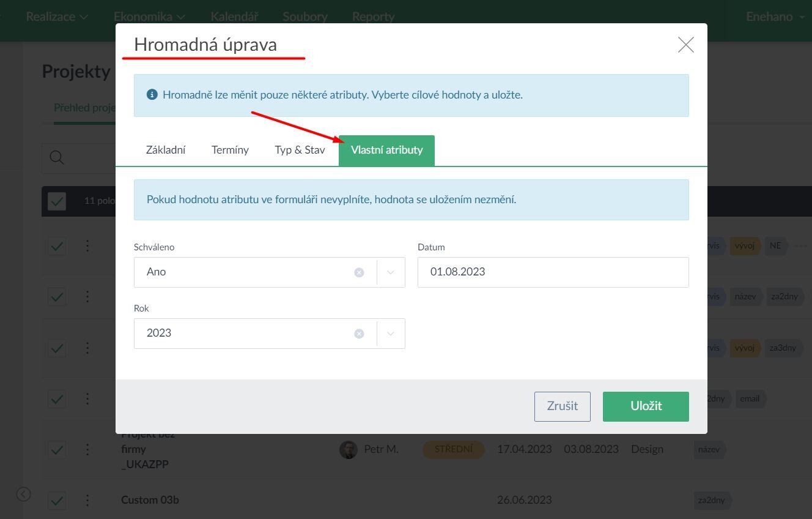The height and width of the screenshot is (519, 812).
Task: Uncheck the Custom 03b row checkbox
Action: tap(57, 500)
